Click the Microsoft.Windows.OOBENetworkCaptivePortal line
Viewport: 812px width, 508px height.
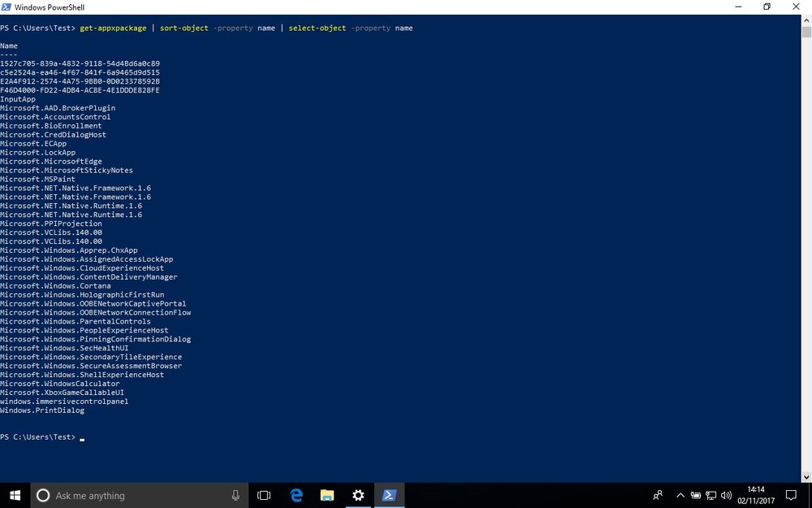point(93,304)
